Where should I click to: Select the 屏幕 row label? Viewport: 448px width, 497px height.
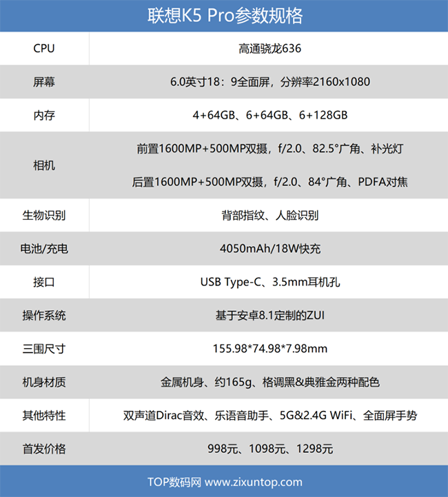coord(44,82)
